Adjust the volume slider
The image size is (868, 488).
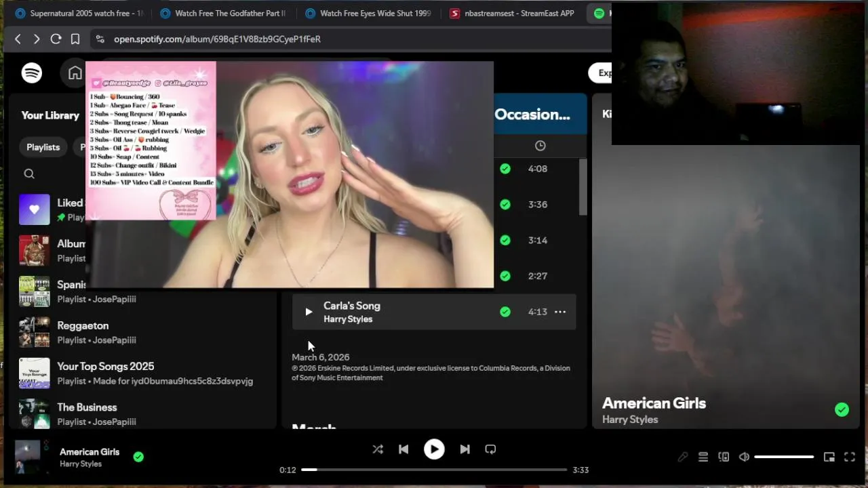(784, 457)
